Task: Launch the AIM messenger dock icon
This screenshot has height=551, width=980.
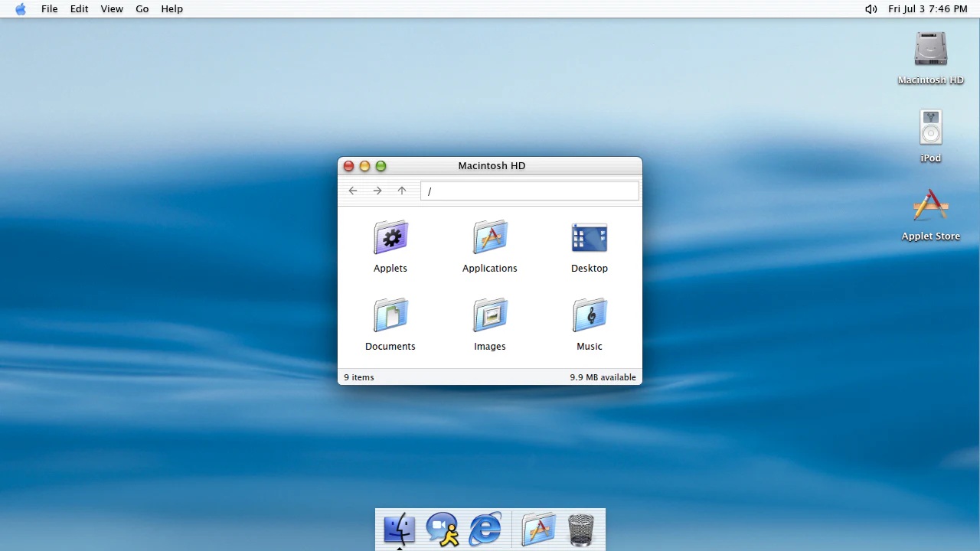Action: click(x=443, y=530)
